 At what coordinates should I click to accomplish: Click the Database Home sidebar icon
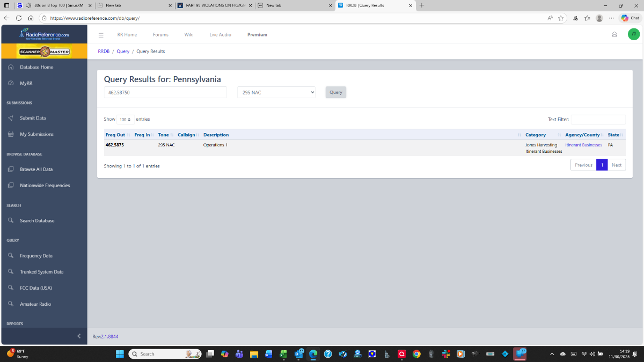click(11, 67)
